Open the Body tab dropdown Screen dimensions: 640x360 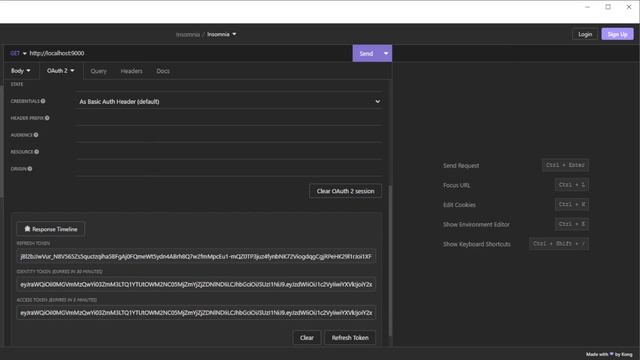click(20, 71)
